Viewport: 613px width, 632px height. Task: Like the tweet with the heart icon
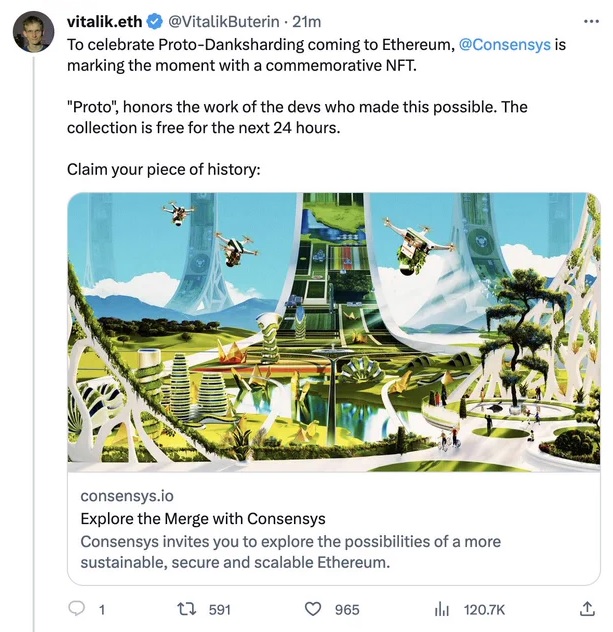pyautogui.click(x=313, y=609)
